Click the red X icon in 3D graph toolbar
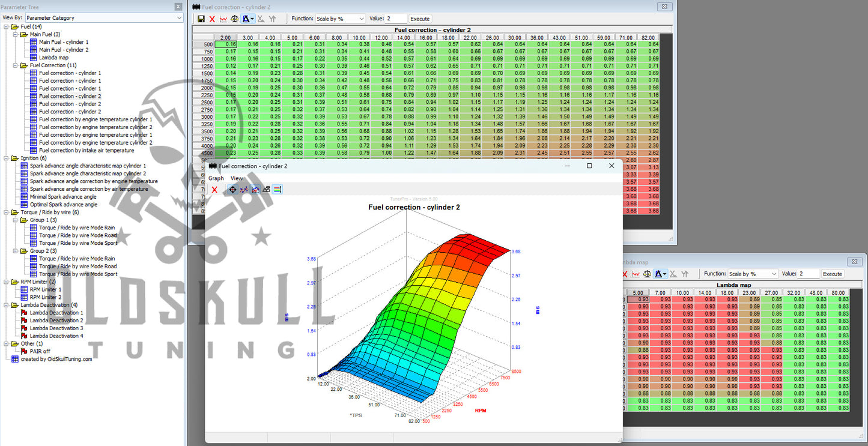 pyautogui.click(x=214, y=190)
